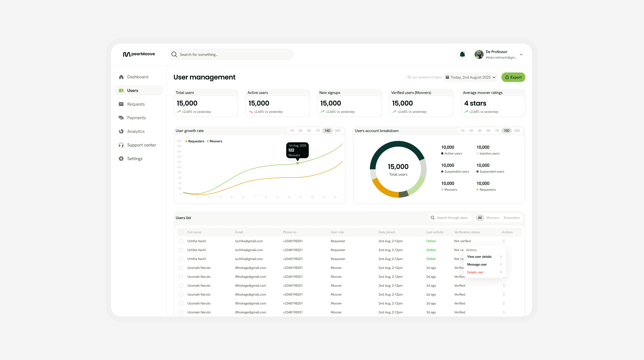Open the Analytics section

coord(136,131)
